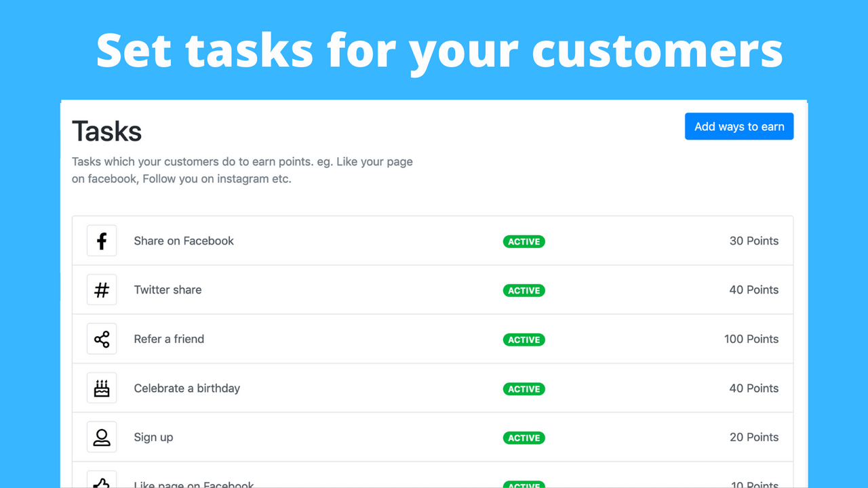Click the thumbs-up icon on the bottom row
Image resolution: width=868 pixels, height=488 pixels.
[102, 483]
